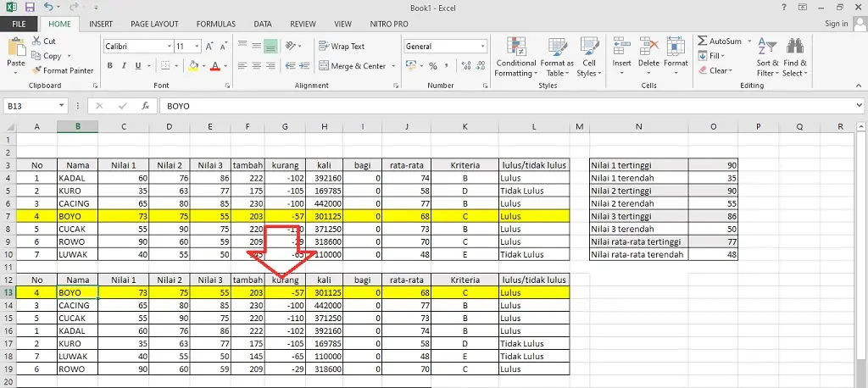Open the Calibri font name dropdown
The height and width of the screenshot is (388, 868).
click(170, 47)
